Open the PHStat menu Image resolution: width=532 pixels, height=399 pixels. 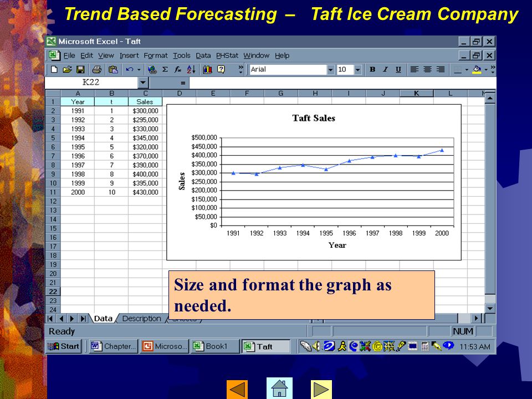pos(227,55)
